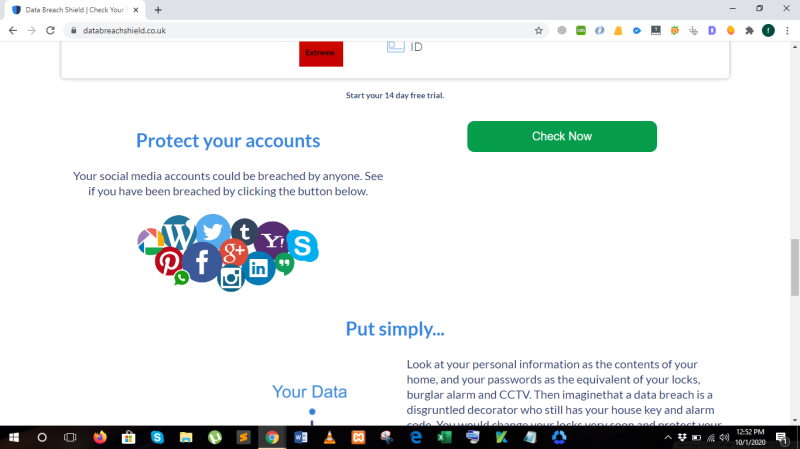
Task: Click the 'Your Data' label
Action: pyautogui.click(x=309, y=392)
